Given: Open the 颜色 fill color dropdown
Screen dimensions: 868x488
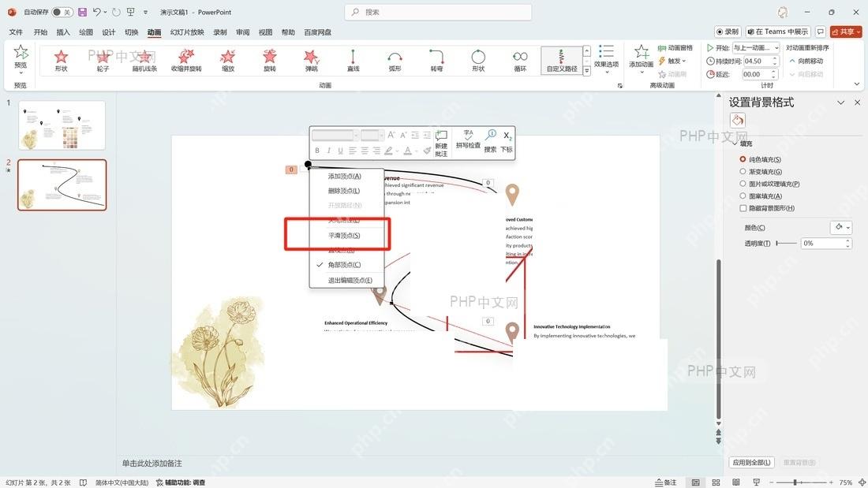Looking at the screenshot, I should [841, 227].
